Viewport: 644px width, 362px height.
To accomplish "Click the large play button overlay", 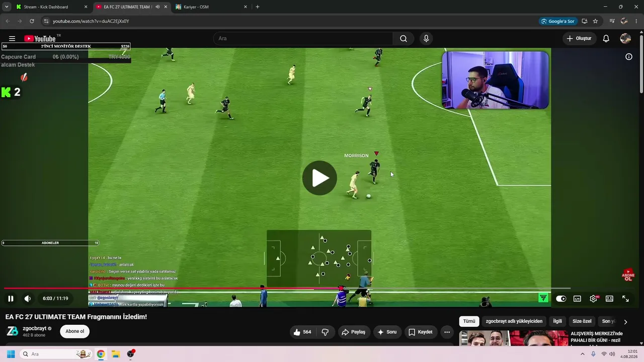I will (319, 178).
